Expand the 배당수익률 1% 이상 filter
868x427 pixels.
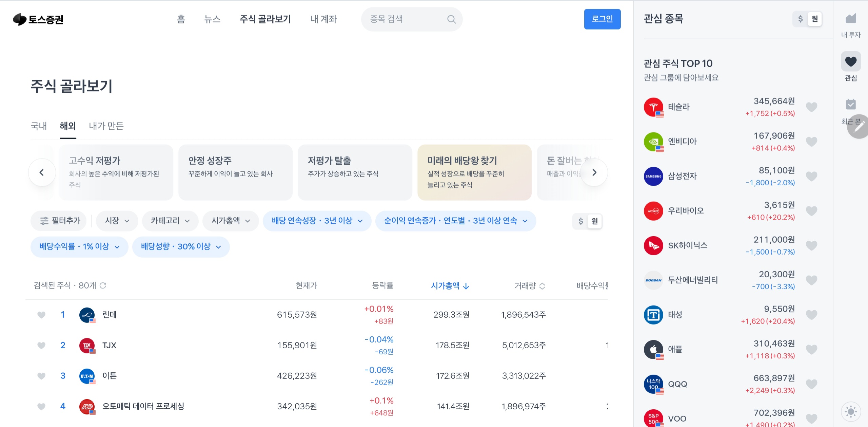(79, 247)
